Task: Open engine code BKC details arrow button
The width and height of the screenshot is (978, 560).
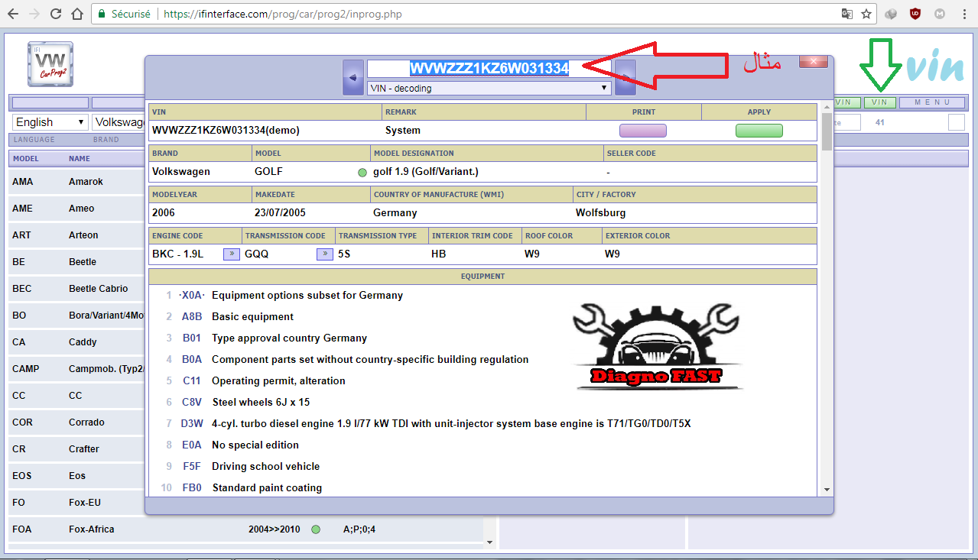Action: (x=232, y=254)
